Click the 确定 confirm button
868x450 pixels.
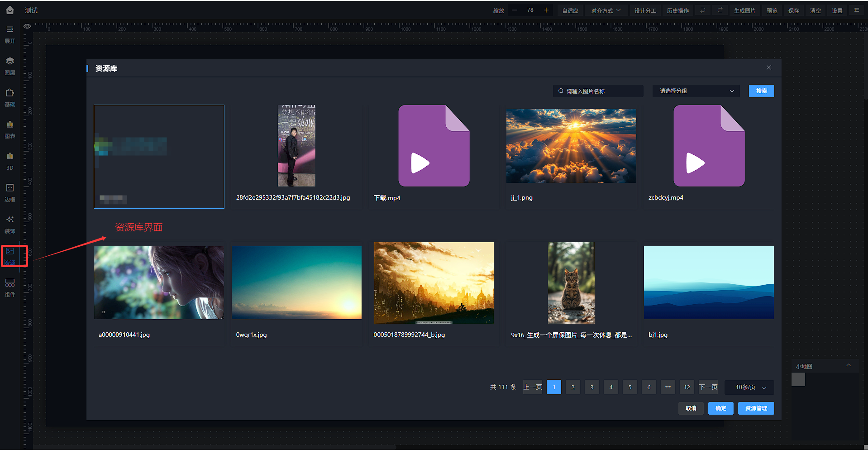(721, 408)
